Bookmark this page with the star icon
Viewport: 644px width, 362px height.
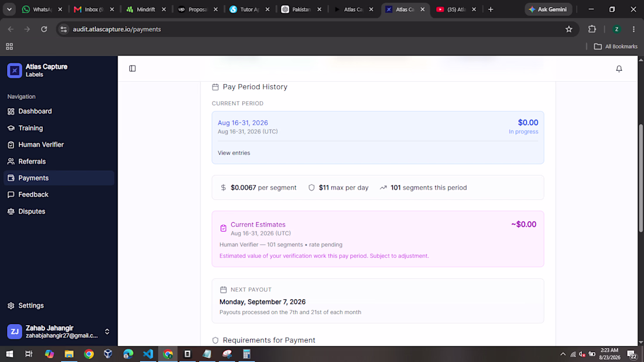click(569, 29)
